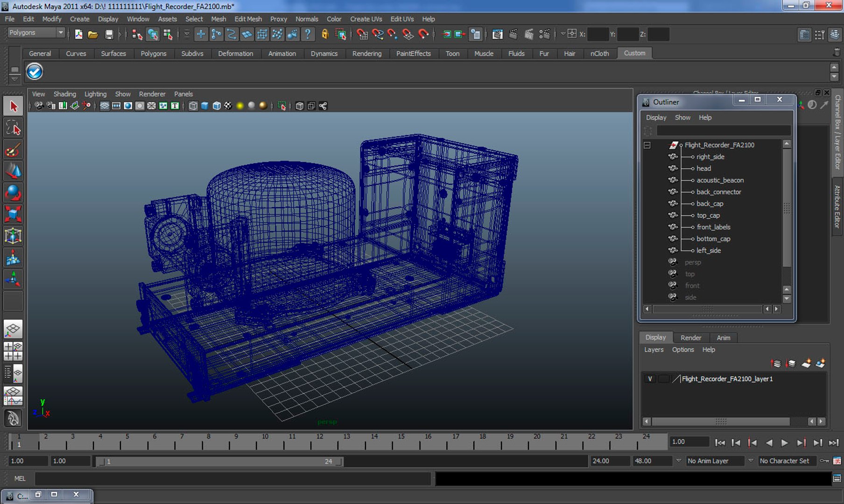Pick the Lasso select tool

click(13, 128)
